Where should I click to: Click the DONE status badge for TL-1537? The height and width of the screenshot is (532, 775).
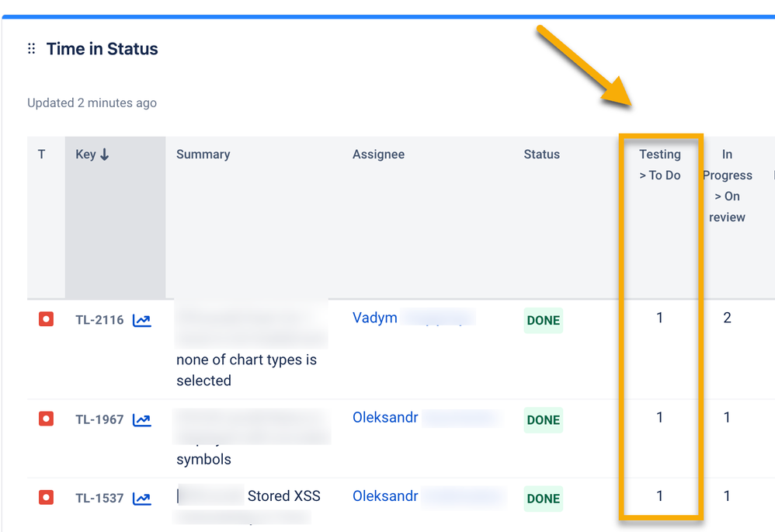click(544, 499)
